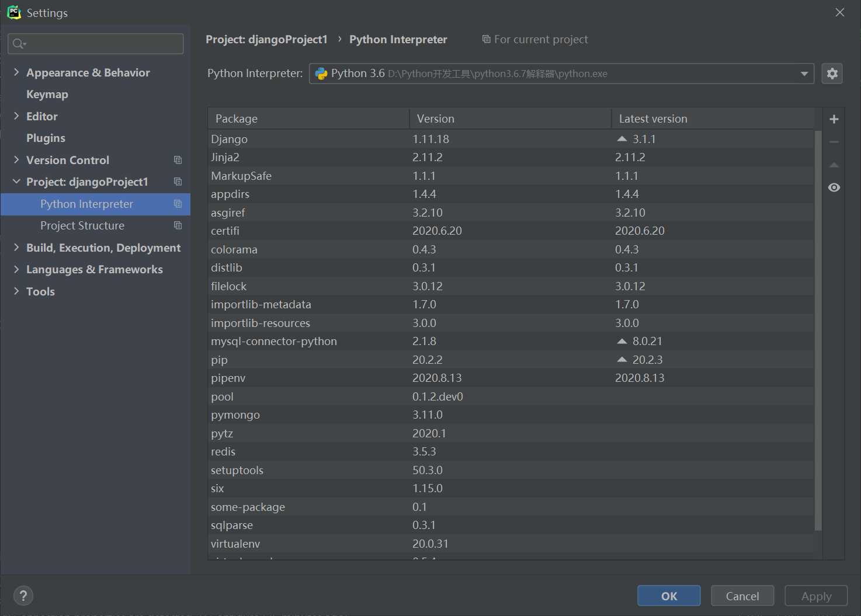The image size is (861, 616).
Task: Select the Django package row
Action: click(511, 139)
